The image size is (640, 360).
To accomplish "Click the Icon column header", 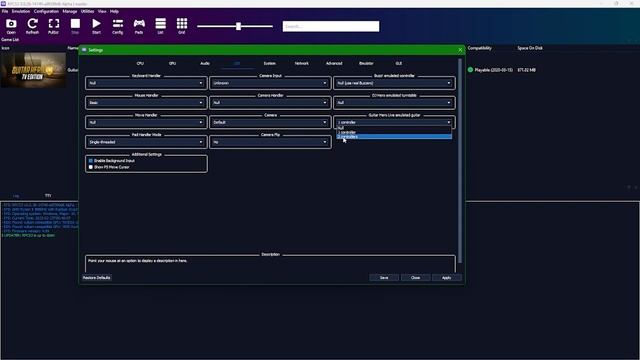I will click(x=6, y=48).
